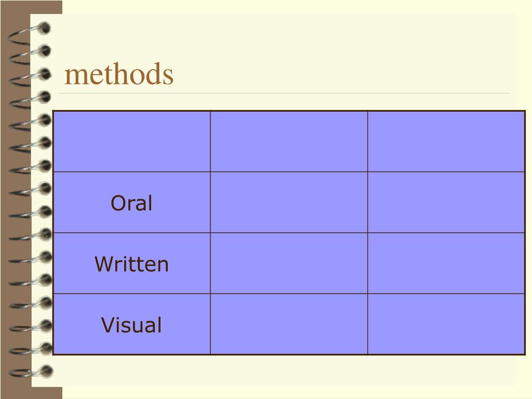Select the middle cell in the Oral row

(x=289, y=202)
